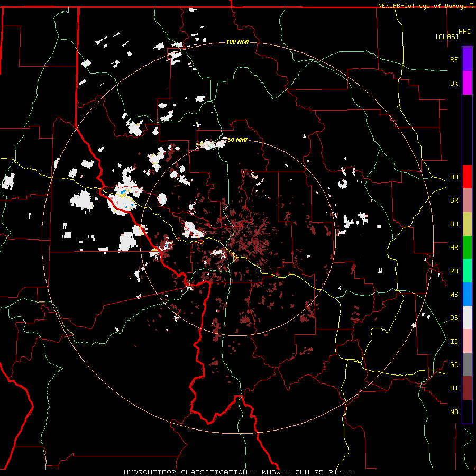This screenshot has width=476, height=476.
Task: Select the BD yellow legend block
Action: (467, 224)
